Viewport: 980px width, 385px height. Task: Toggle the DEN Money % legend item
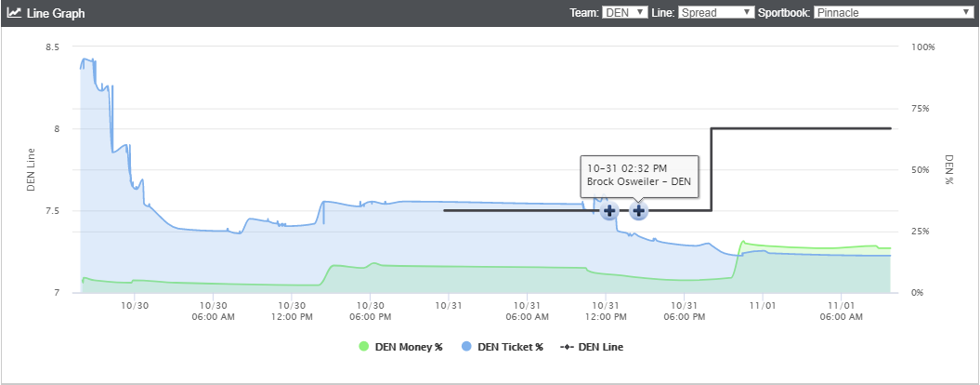[400, 347]
